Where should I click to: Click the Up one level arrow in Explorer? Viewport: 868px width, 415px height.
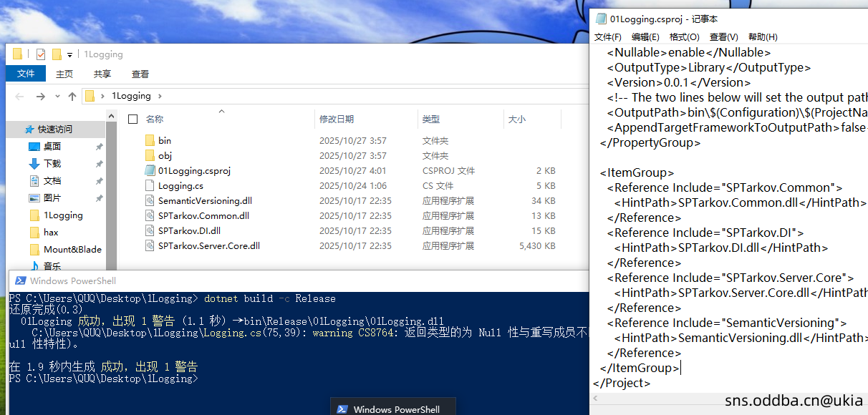tap(72, 96)
